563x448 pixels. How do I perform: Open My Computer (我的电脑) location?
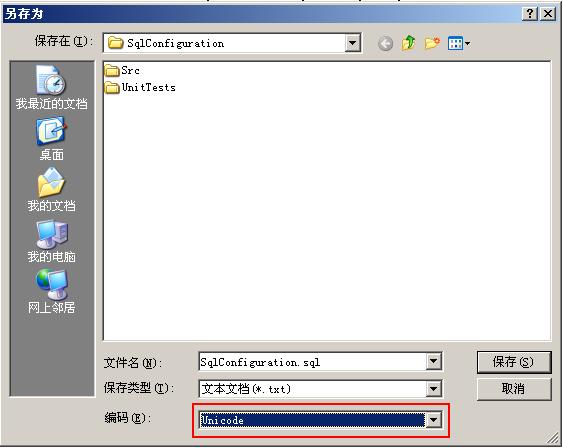point(51,241)
